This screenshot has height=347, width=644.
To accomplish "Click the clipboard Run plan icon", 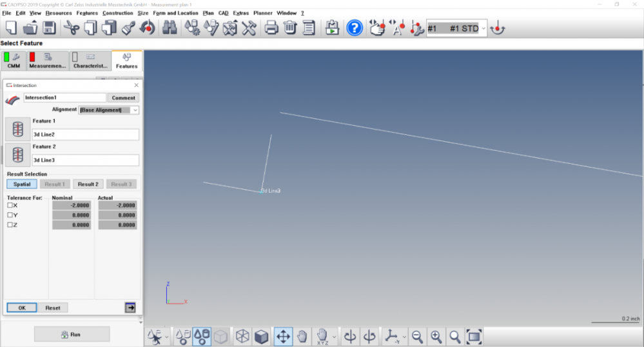I will [x=332, y=28].
